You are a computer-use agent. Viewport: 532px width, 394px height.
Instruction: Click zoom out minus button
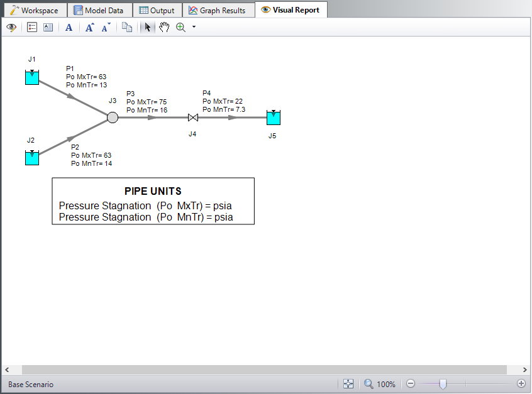[411, 384]
